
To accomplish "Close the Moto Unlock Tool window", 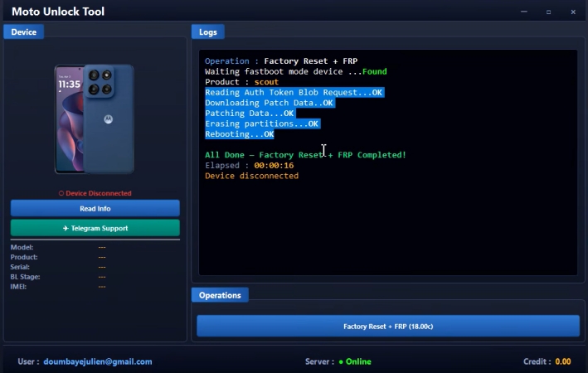I will click(x=573, y=12).
